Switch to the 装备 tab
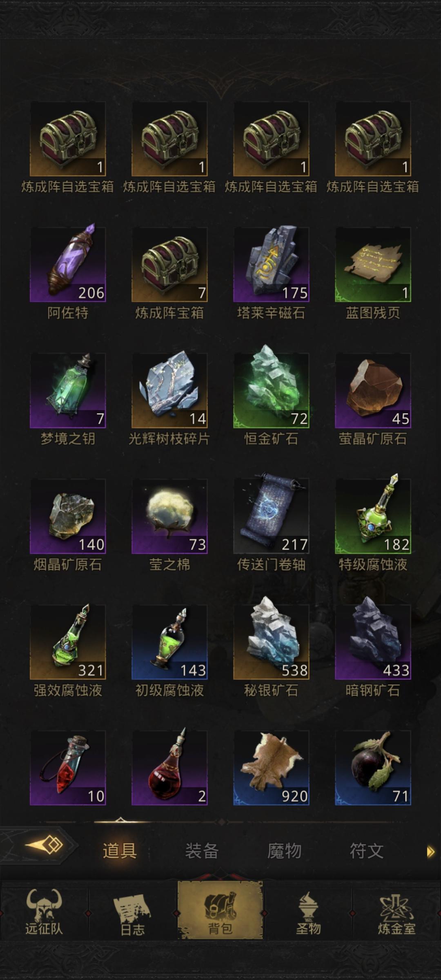 tap(202, 851)
